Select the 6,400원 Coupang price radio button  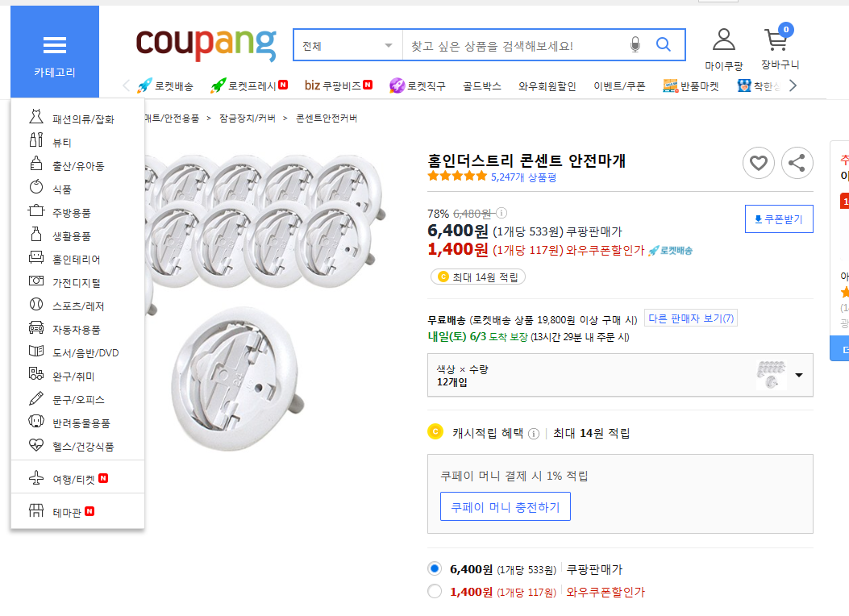435,569
